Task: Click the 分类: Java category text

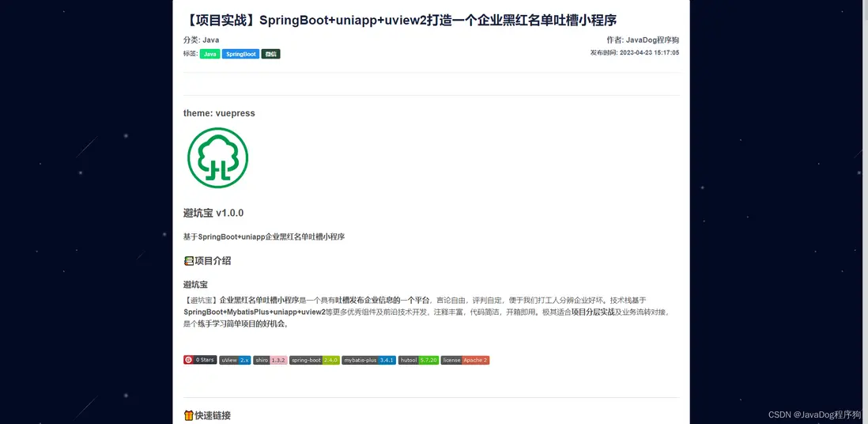Action: pos(201,40)
